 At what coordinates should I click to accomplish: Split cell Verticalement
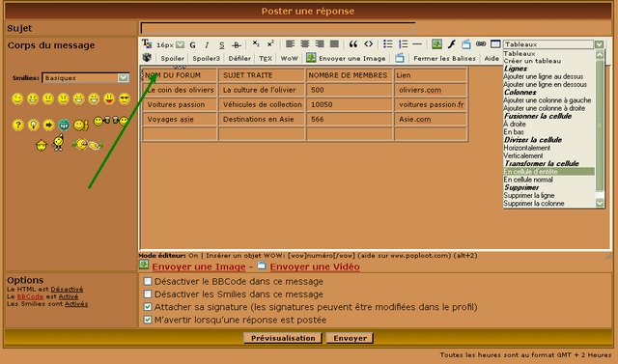click(x=523, y=155)
